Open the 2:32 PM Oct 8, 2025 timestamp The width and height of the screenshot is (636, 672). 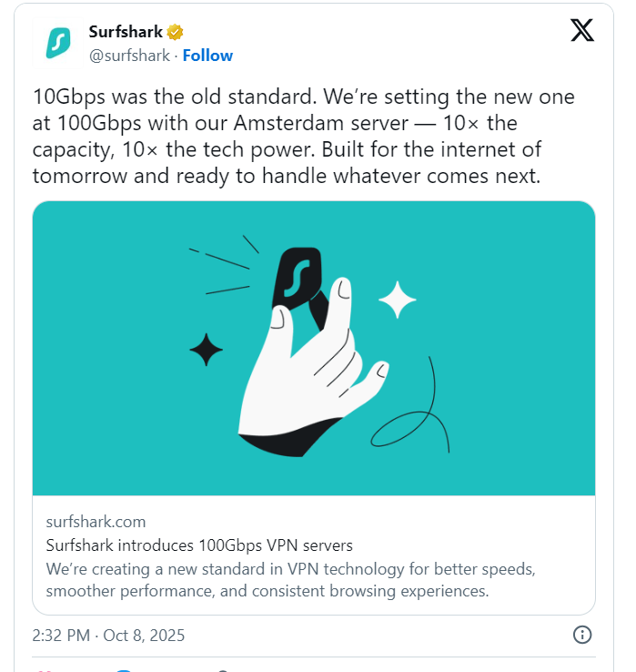pyautogui.click(x=108, y=636)
